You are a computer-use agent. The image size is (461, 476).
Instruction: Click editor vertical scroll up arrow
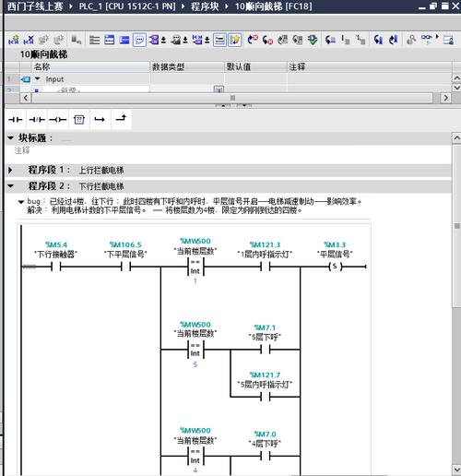tap(456, 138)
